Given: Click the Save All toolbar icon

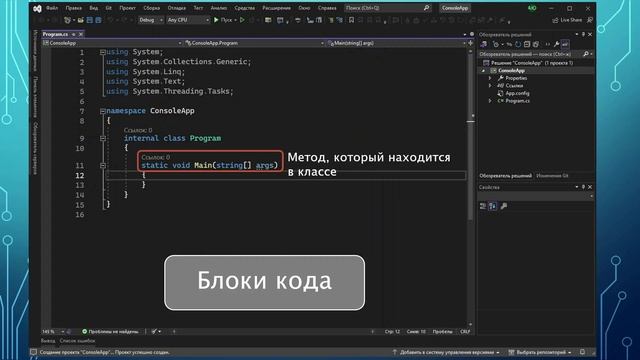Looking at the screenshot, I should tap(98, 20).
